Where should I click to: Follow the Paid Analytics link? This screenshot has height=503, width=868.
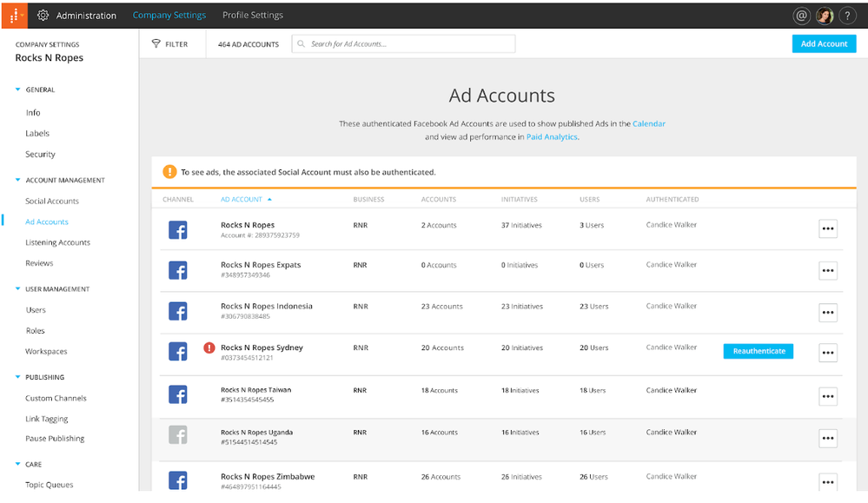pyautogui.click(x=552, y=137)
